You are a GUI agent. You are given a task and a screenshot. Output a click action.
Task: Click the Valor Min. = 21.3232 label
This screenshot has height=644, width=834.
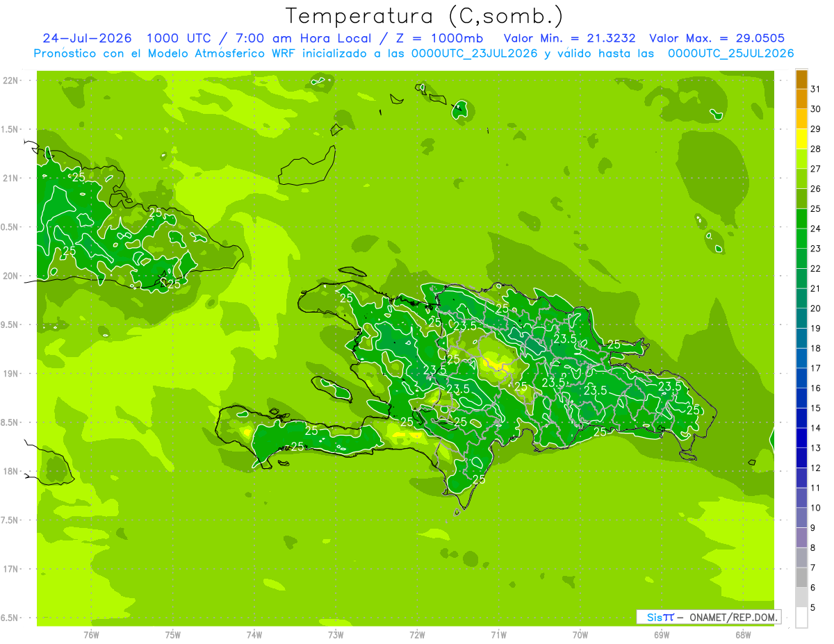coord(570,38)
